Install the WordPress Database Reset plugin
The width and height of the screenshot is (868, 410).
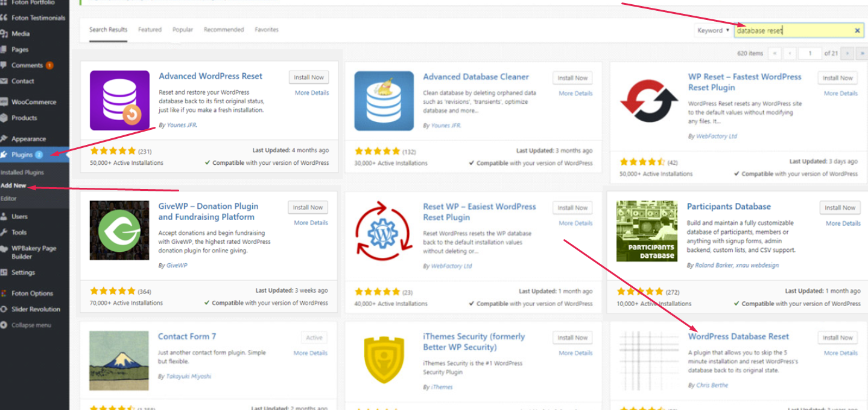pyautogui.click(x=838, y=338)
